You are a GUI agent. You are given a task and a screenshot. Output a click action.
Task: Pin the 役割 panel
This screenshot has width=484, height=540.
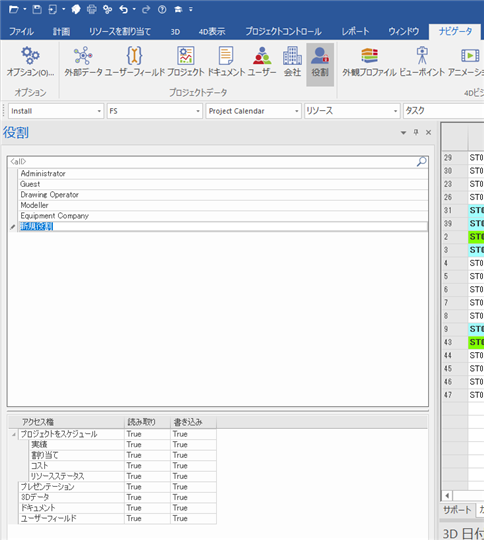[x=416, y=132]
